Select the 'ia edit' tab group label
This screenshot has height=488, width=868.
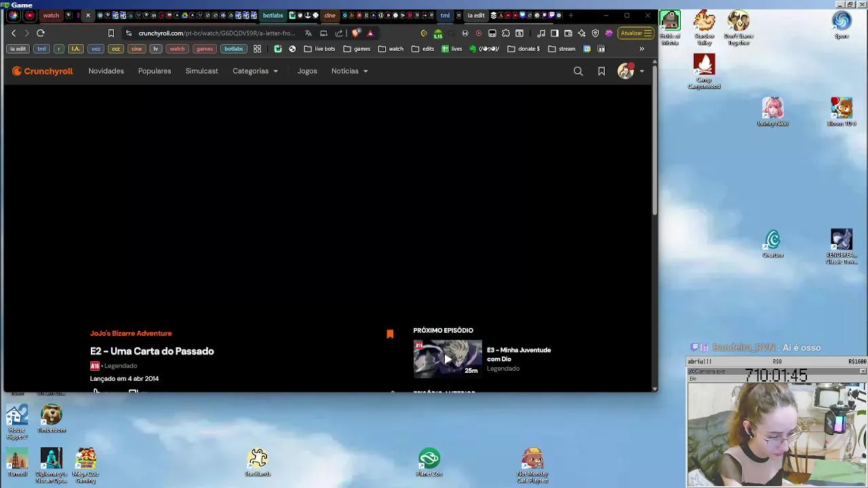(475, 16)
